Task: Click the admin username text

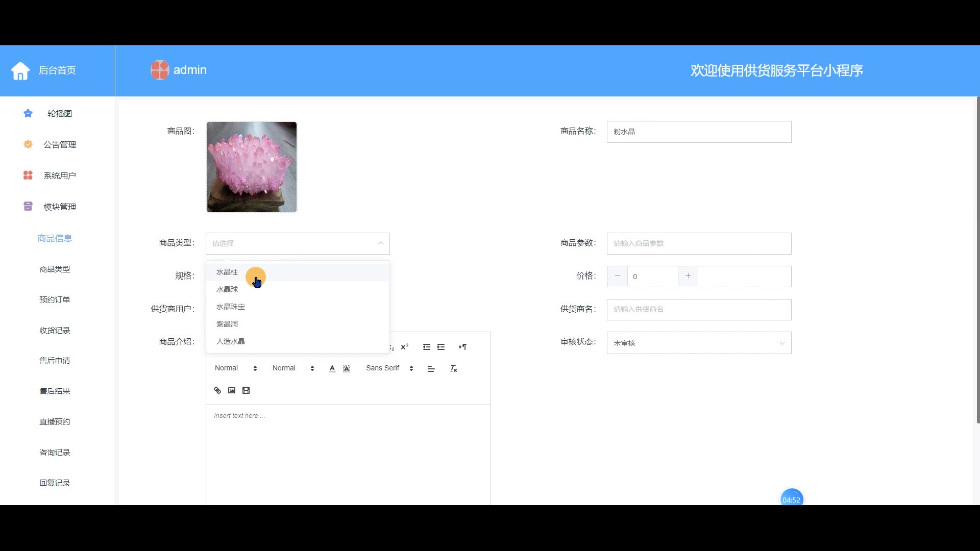Action: pyautogui.click(x=190, y=70)
